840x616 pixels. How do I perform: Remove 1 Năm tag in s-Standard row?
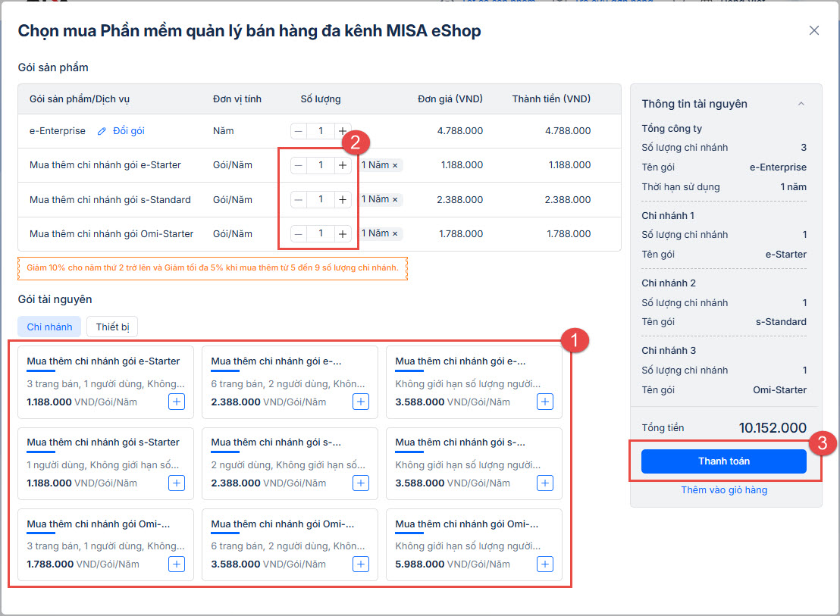395,199
